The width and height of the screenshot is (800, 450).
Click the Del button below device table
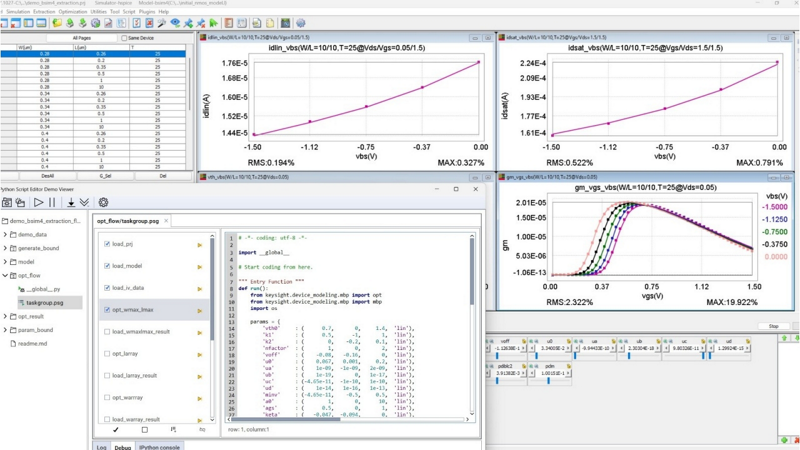163,176
